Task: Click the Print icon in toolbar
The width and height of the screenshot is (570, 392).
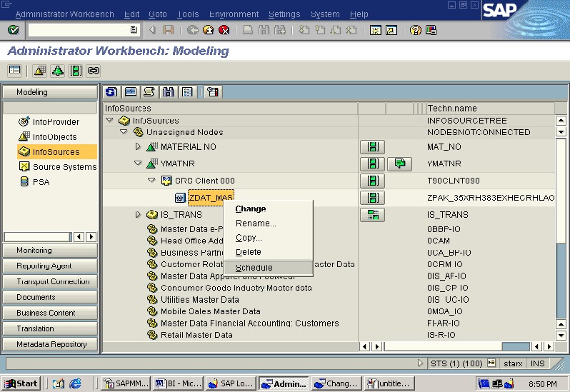Action: (x=248, y=30)
